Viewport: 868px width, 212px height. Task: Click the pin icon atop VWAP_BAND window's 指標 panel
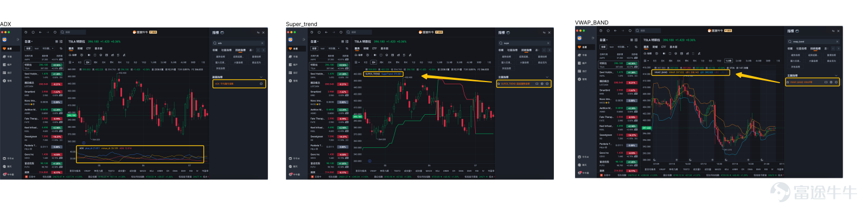(x=833, y=31)
